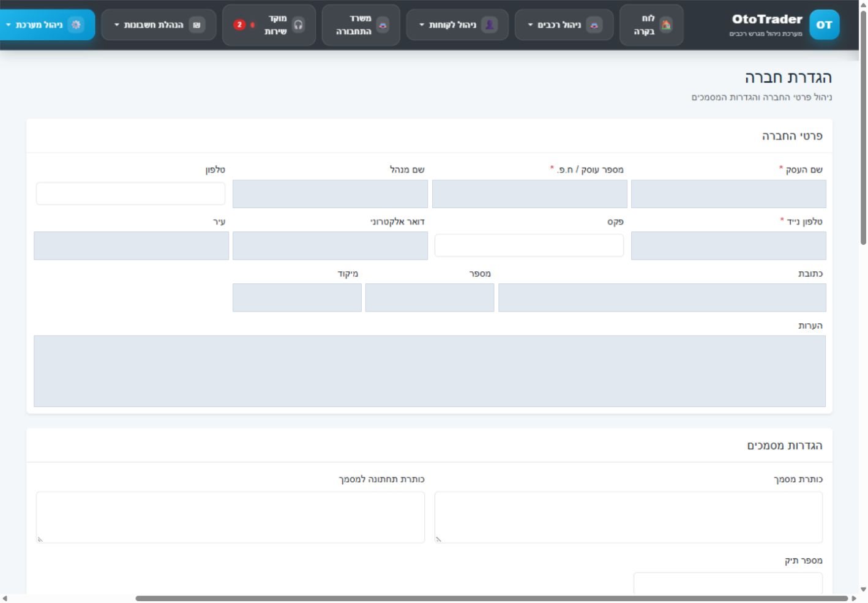This screenshot has height=603, width=868.
Task: Focus the טלפון input field
Action: tap(130, 193)
